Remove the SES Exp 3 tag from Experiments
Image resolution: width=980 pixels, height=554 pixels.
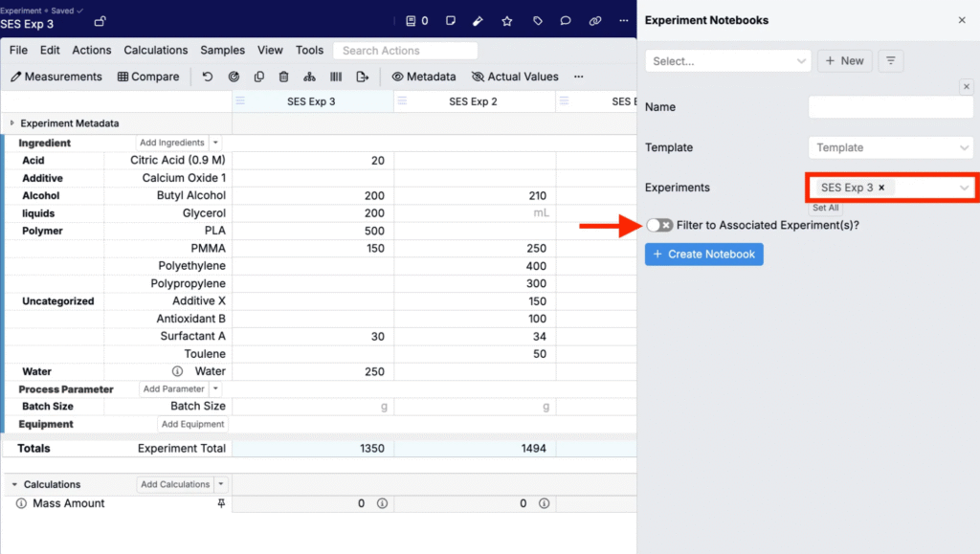pyautogui.click(x=881, y=188)
